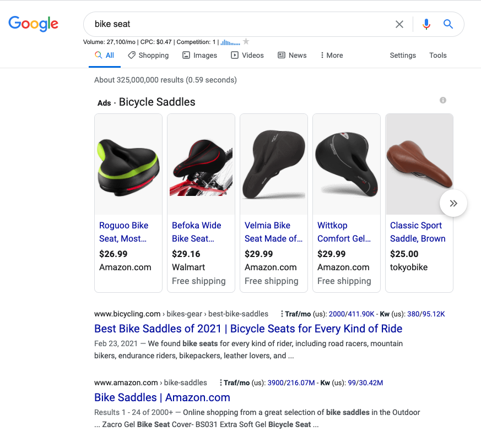The image size is (481, 448).
Task: Open the ads info icon
Action: [x=442, y=100]
